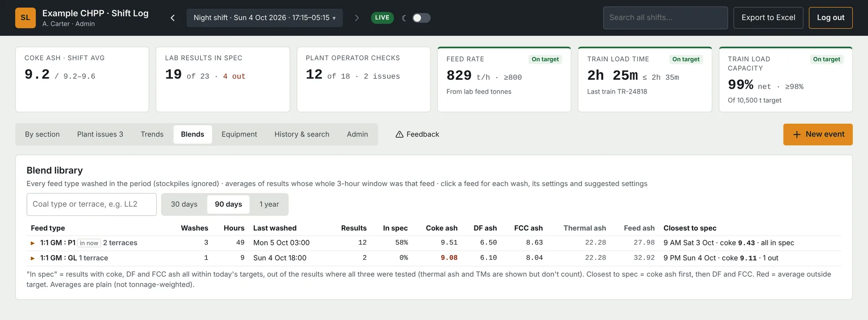Screen dimensions: 868x320
Task: Toggle the dark mode switch
Action: pyautogui.click(x=421, y=18)
